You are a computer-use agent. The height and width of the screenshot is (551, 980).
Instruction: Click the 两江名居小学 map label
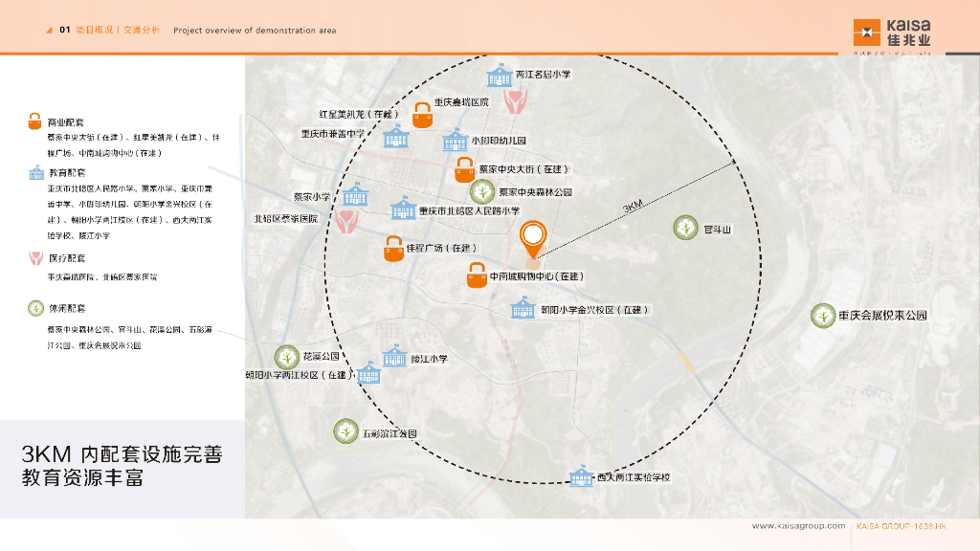pyautogui.click(x=543, y=75)
